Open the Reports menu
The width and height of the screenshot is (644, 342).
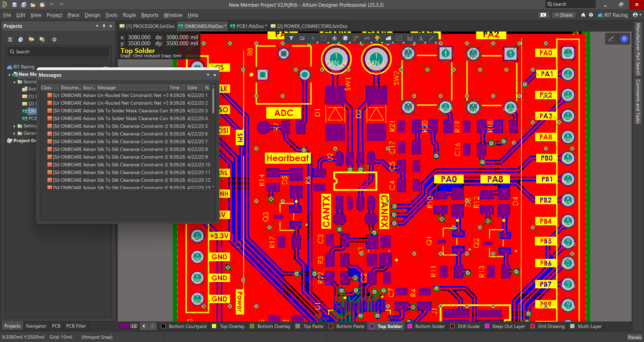150,15
